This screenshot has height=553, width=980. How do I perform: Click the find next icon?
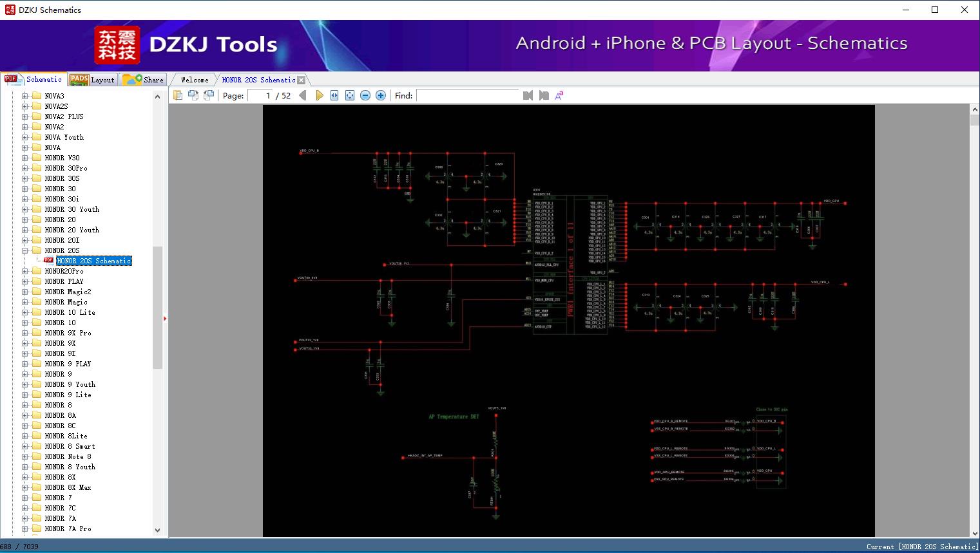pyautogui.click(x=544, y=95)
